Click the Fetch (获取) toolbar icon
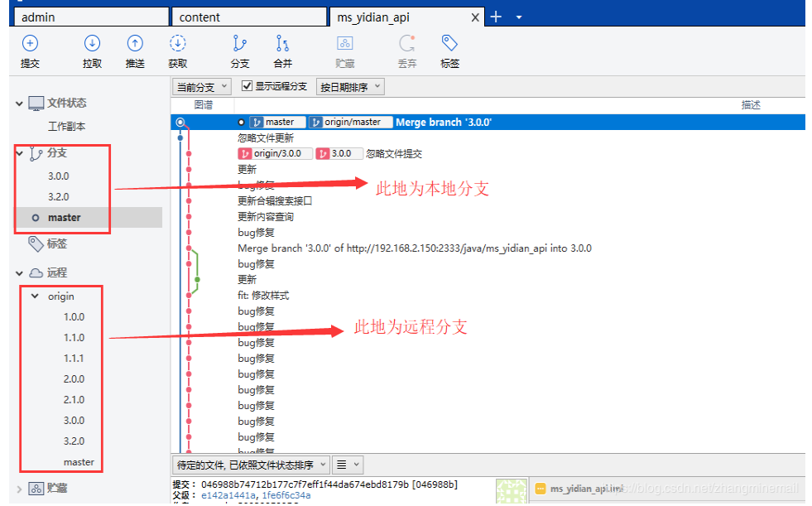 tap(177, 51)
